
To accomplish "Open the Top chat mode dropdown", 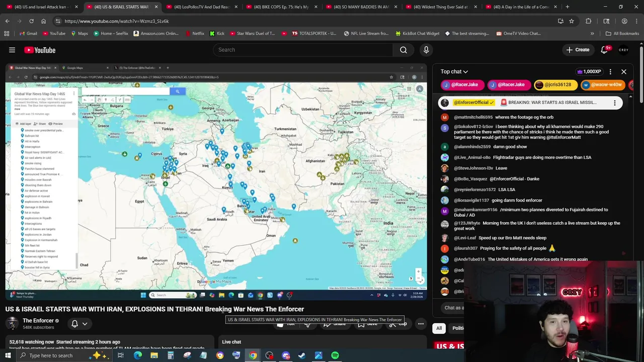I will pyautogui.click(x=454, y=71).
